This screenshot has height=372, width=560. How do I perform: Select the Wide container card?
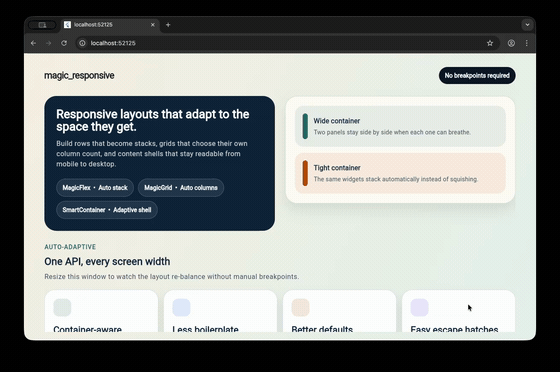[x=400, y=126]
